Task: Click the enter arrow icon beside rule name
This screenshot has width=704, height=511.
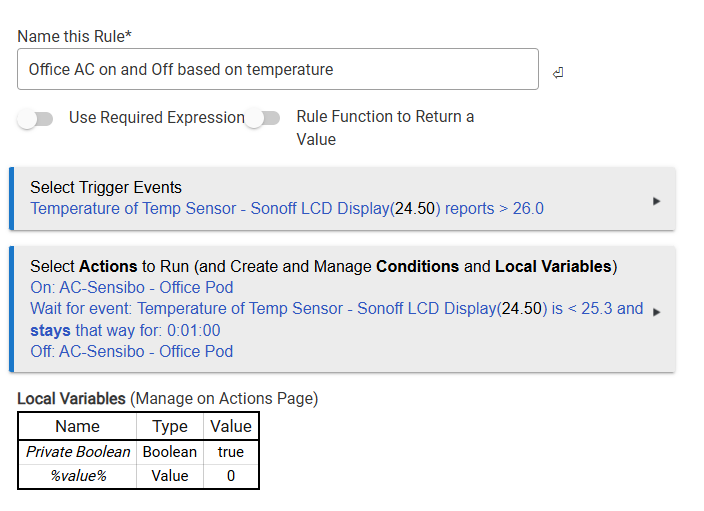Action: (x=557, y=73)
